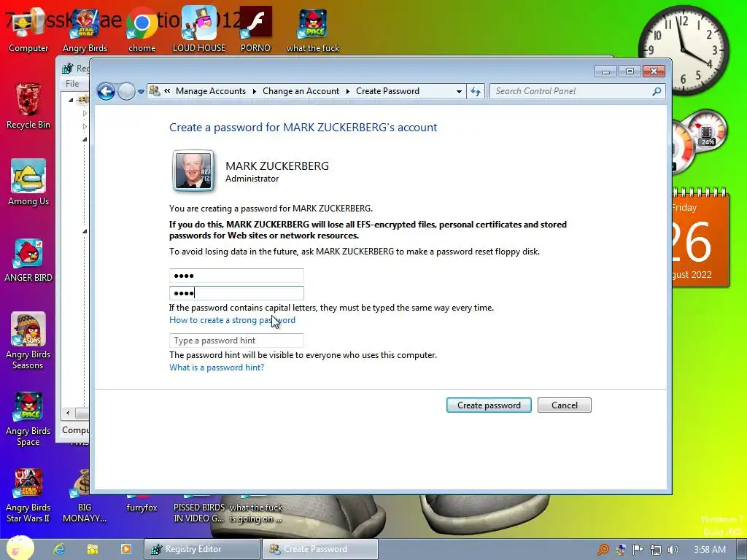
Task: Switch to Create Password taskbar button
Action: (320, 549)
